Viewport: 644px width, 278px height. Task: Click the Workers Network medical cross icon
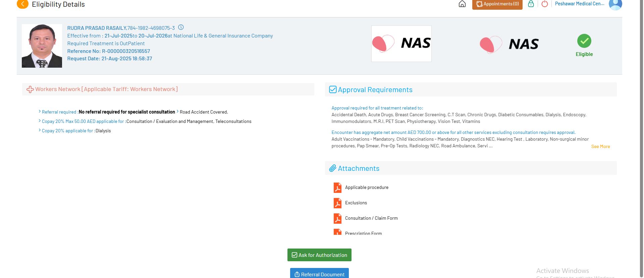(30, 89)
